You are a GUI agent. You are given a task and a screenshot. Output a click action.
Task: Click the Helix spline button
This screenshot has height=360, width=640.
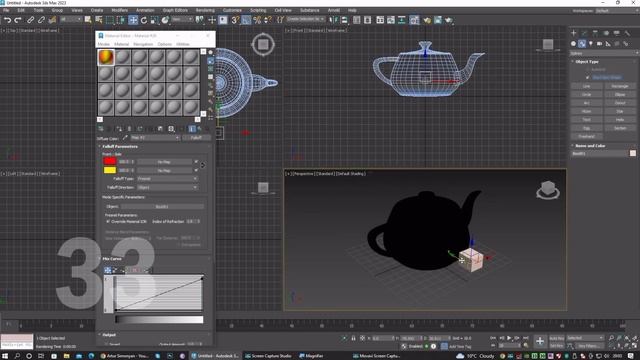point(620,120)
